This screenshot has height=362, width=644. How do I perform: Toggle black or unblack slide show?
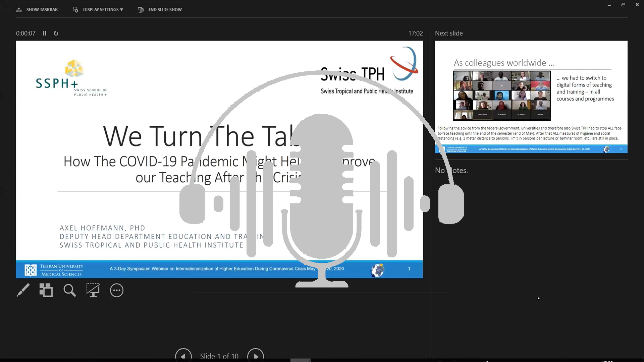point(93,290)
